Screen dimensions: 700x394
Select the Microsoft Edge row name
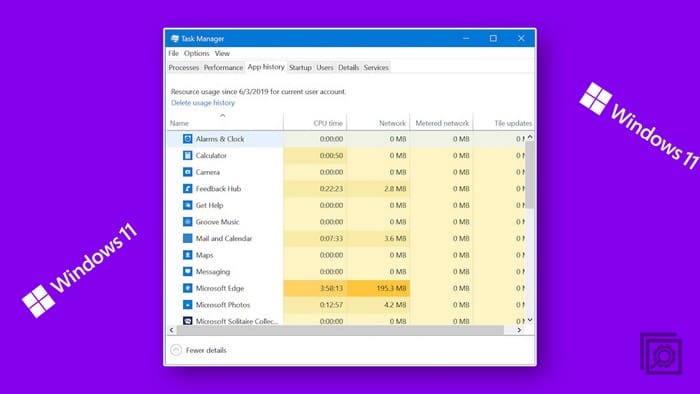click(220, 288)
